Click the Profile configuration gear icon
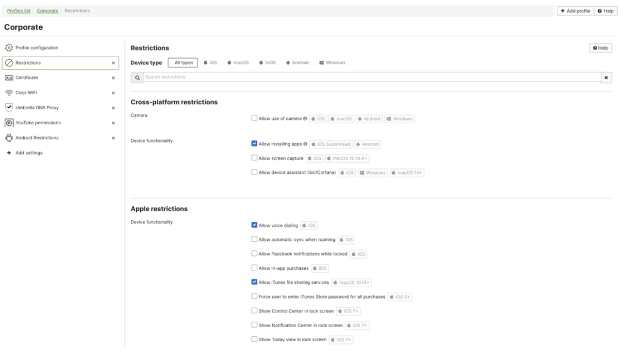Viewport: 625px width, 364px height. pos(9,48)
